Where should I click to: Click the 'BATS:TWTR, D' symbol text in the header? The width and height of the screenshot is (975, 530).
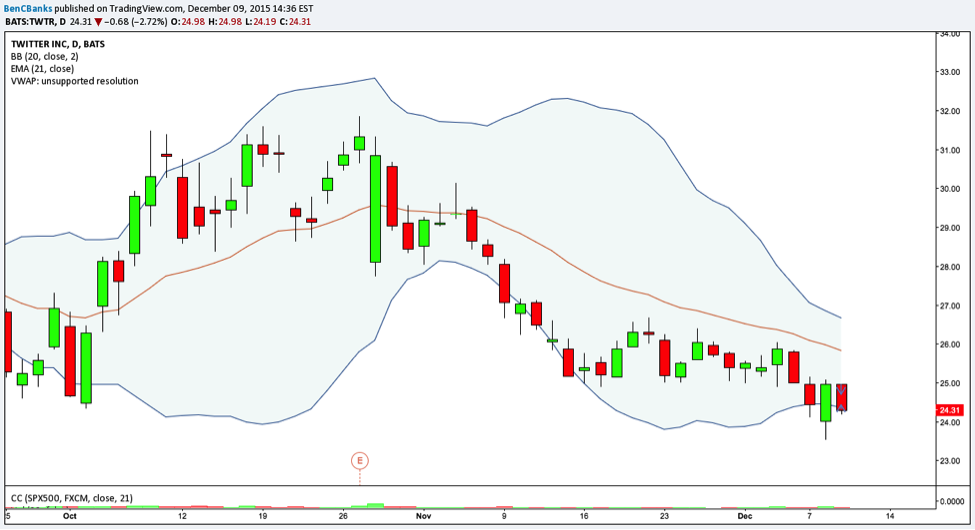(x=35, y=22)
